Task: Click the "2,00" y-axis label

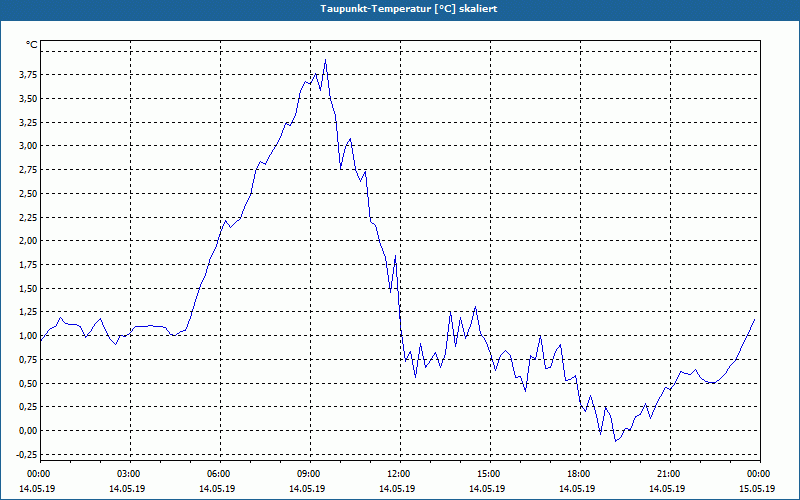Action: point(28,241)
